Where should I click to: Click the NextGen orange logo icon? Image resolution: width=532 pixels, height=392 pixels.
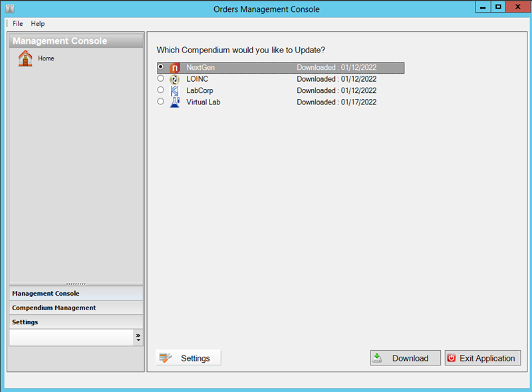(174, 68)
